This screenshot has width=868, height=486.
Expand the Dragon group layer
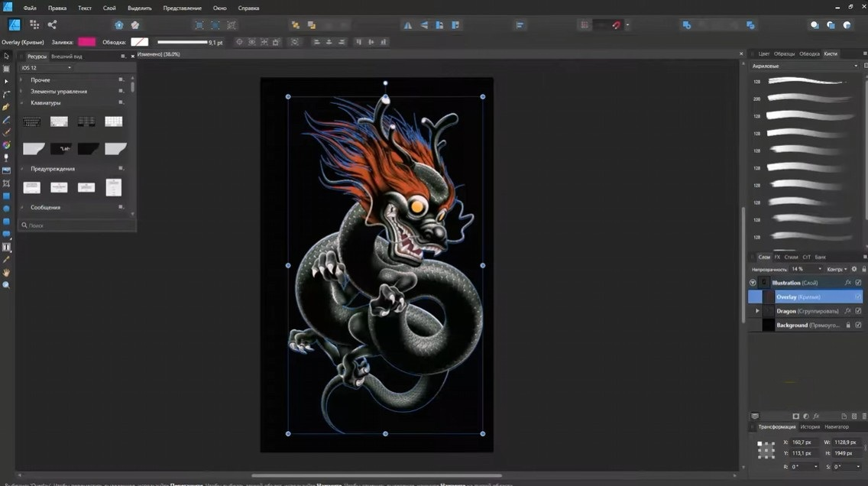tap(757, 311)
